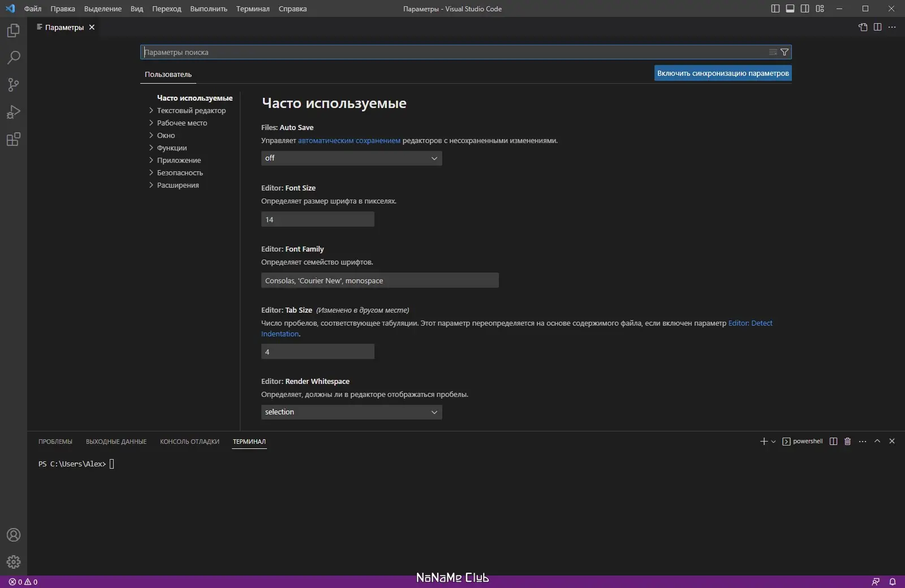Click the Editor: Font Size input field
This screenshot has width=905, height=588.
(x=317, y=219)
